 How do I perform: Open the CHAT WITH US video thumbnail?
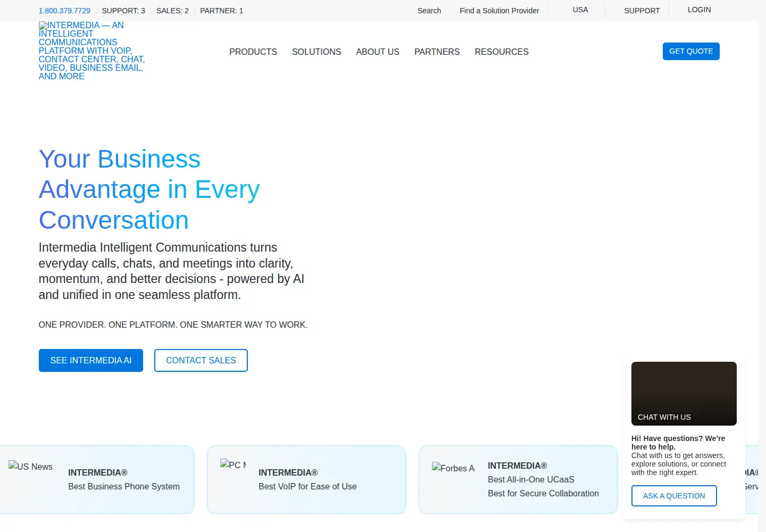tap(684, 394)
